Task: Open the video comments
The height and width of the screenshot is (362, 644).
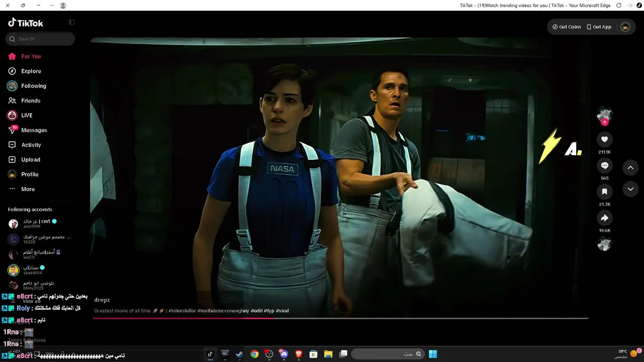Action: tap(605, 165)
